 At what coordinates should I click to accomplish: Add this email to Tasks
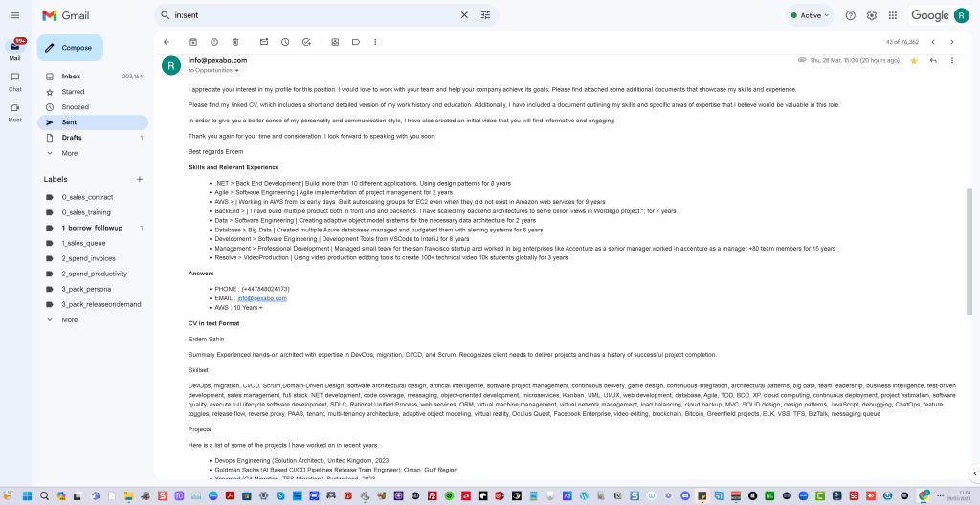tap(306, 42)
